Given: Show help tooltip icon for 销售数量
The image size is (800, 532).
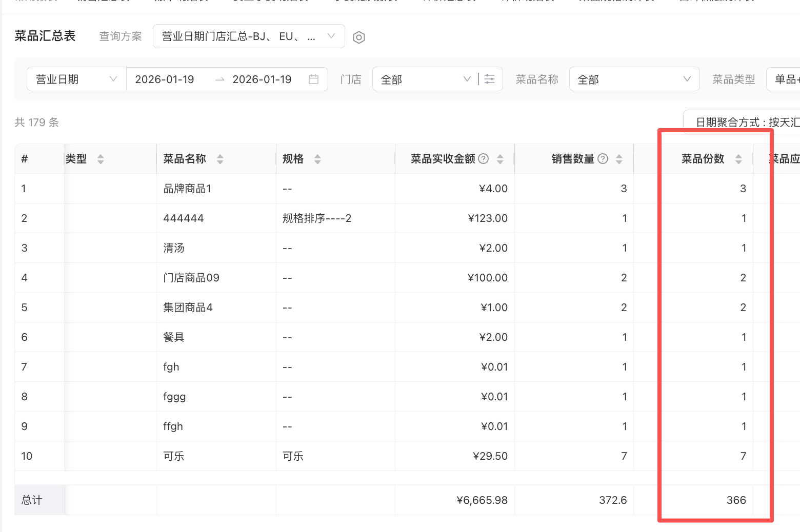Looking at the screenshot, I should click(x=603, y=159).
